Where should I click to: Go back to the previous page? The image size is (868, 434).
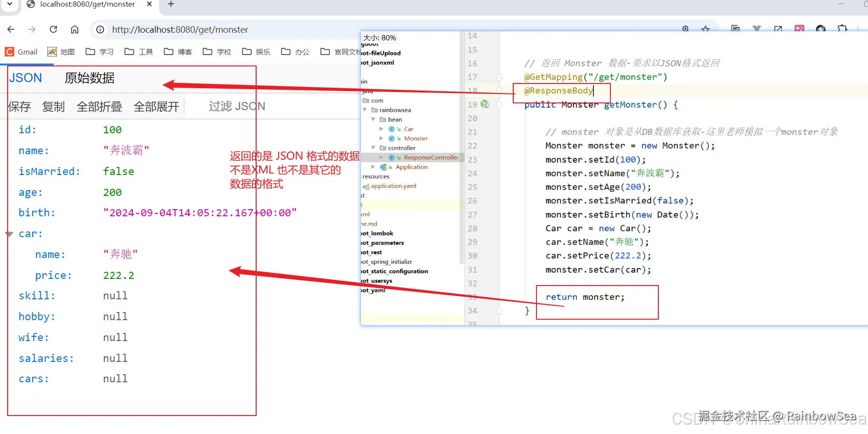(x=11, y=29)
